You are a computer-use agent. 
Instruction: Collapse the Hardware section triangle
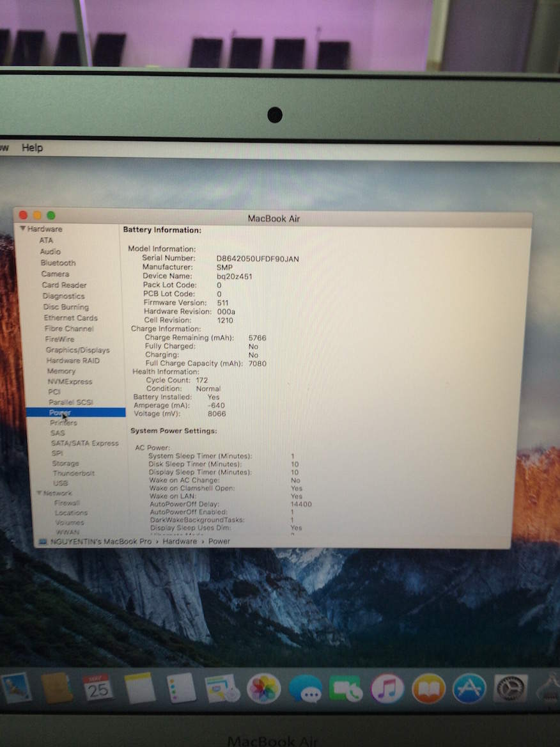tap(22, 229)
